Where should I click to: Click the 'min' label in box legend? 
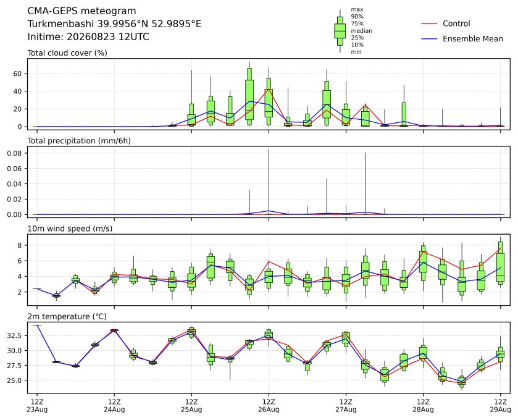[356, 52]
